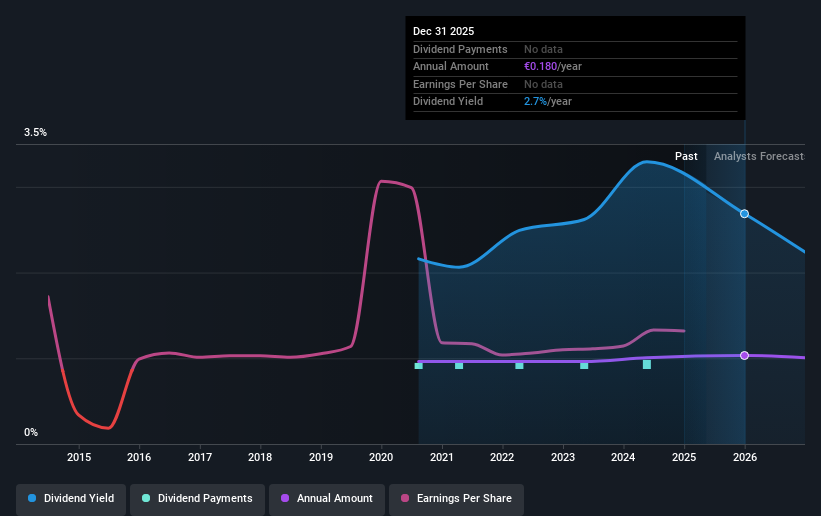Click the dividend payment square near 2024
This screenshot has height=516, width=821.
[647, 365]
